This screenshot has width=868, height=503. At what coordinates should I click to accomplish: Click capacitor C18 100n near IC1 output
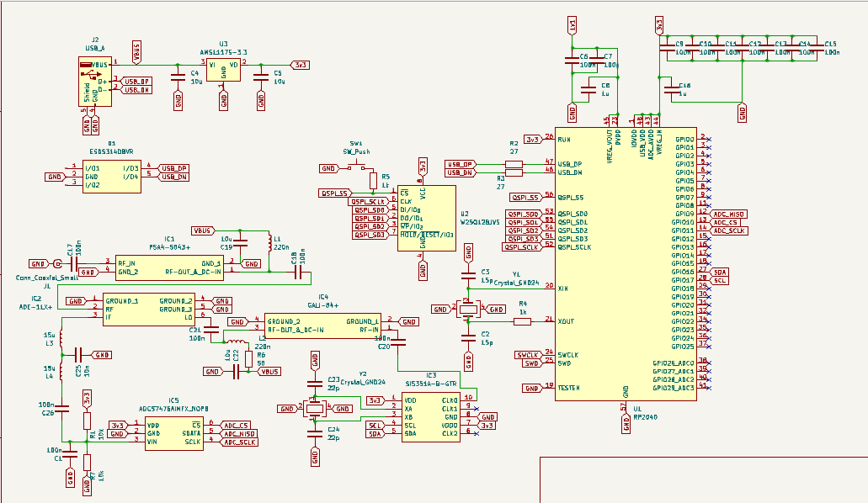point(298,273)
